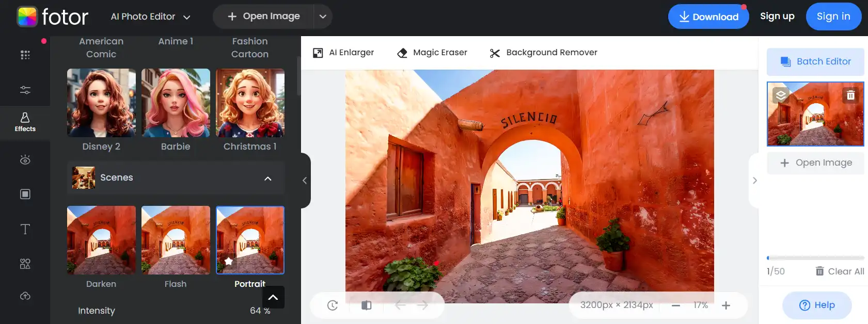Click the left panel scrollbar

coord(298,76)
